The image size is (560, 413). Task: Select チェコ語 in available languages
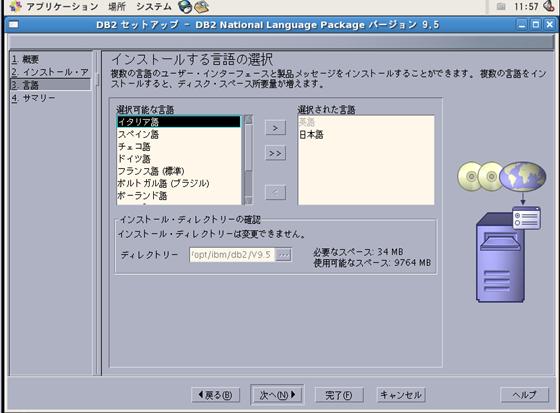coord(179,146)
